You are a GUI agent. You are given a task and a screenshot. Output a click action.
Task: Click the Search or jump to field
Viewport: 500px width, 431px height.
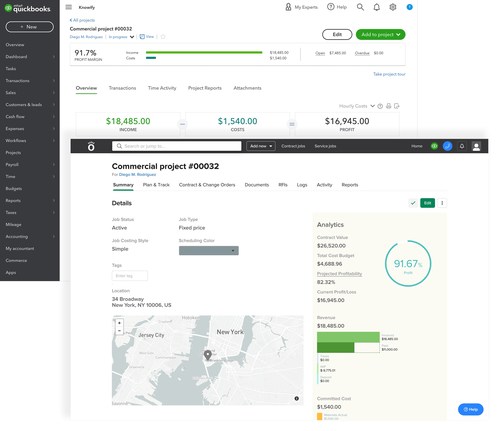(177, 146)
